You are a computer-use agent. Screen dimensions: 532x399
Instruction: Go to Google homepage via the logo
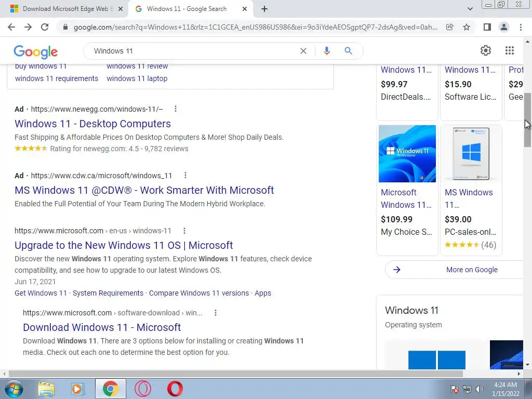36,52
